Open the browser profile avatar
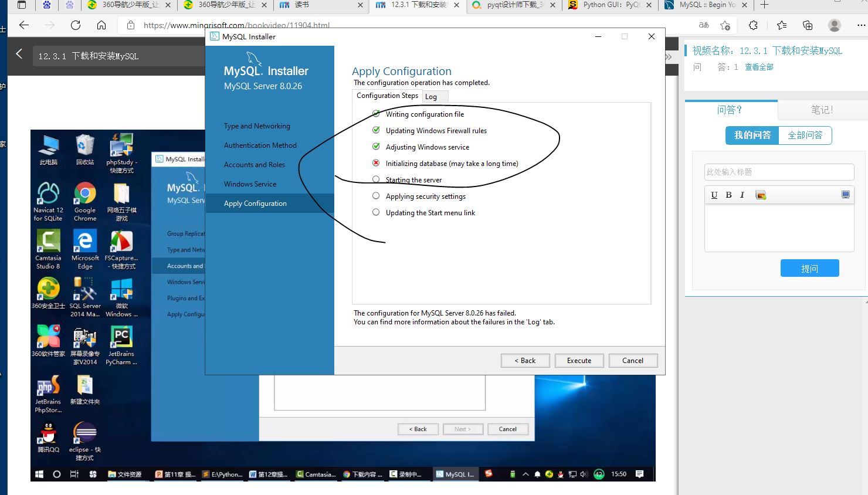 coord(835,25)
